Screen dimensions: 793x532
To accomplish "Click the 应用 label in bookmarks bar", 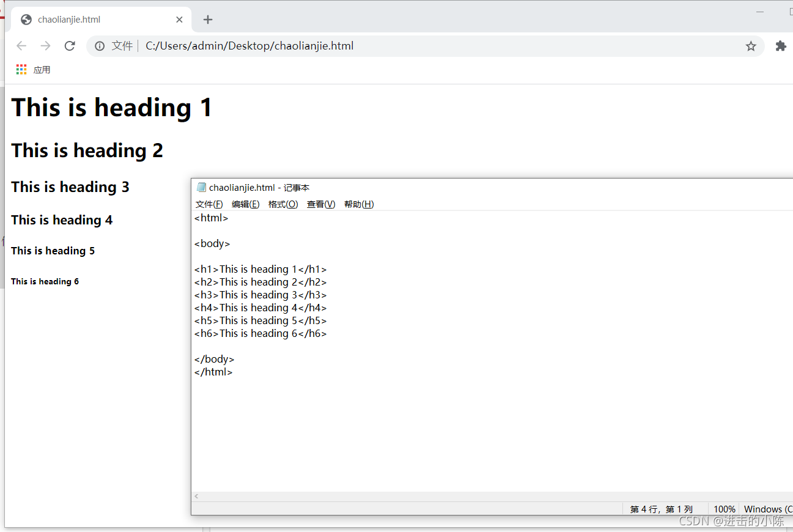I will pos(42,70).
